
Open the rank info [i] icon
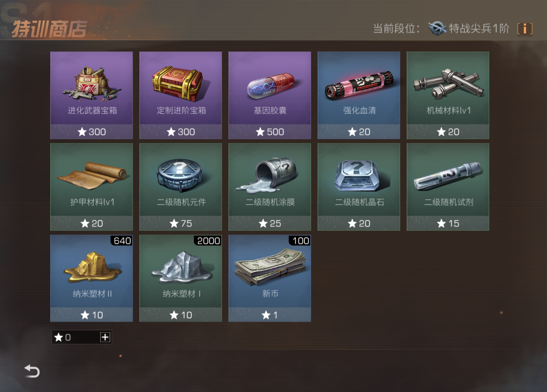point(525,28)
